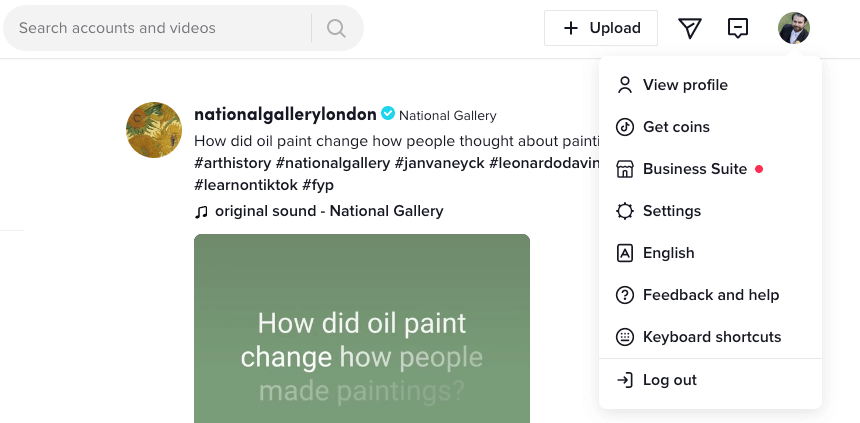The image size is (860, 423).
Task: Click the search magnifier icon
Action: pos(336,28)
